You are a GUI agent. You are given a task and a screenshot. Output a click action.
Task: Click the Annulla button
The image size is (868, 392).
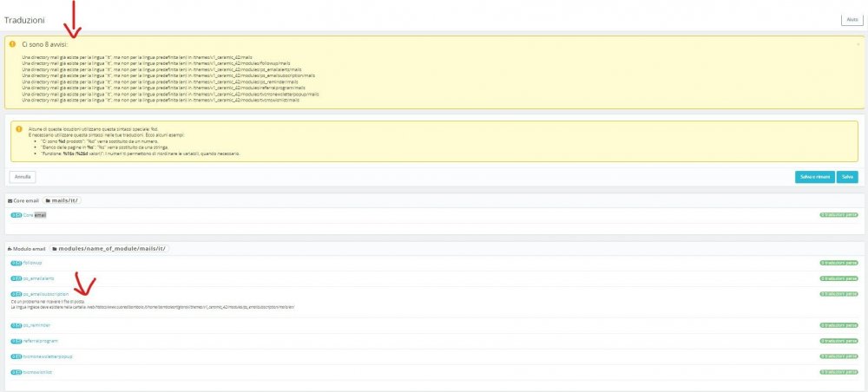tap(23, 177)
